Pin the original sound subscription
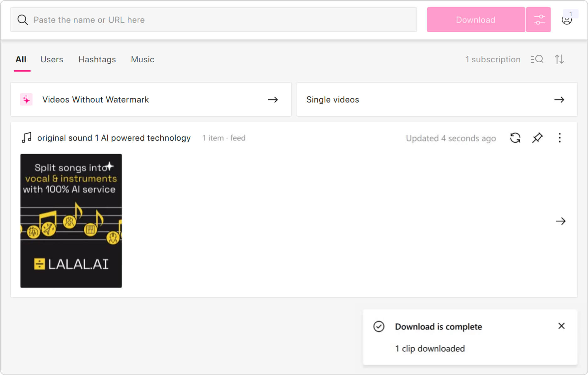This screenshot has height=375, width=588. (537, 138)
